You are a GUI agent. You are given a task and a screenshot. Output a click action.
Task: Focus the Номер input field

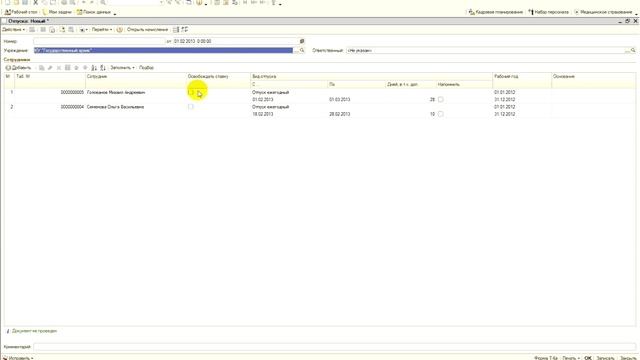pyautogui.click(x=99, y=41)
